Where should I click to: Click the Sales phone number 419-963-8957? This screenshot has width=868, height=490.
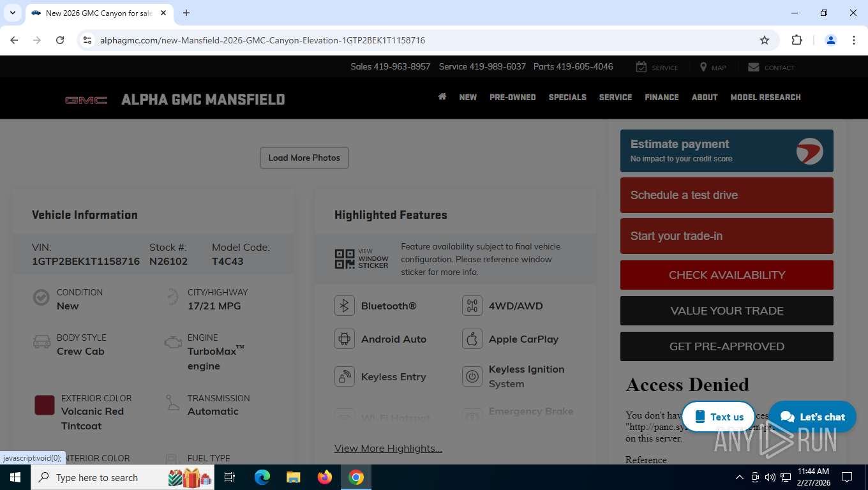[402, 66]
